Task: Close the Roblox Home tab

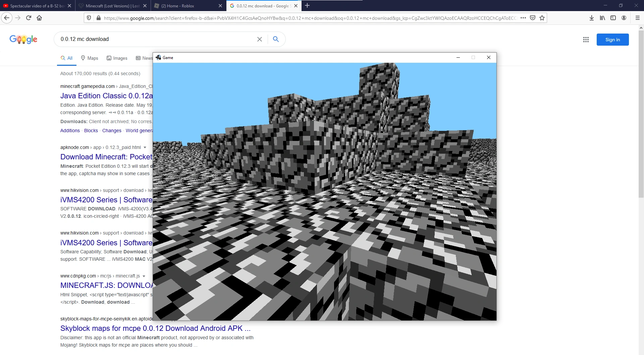Action: [220, 6]
